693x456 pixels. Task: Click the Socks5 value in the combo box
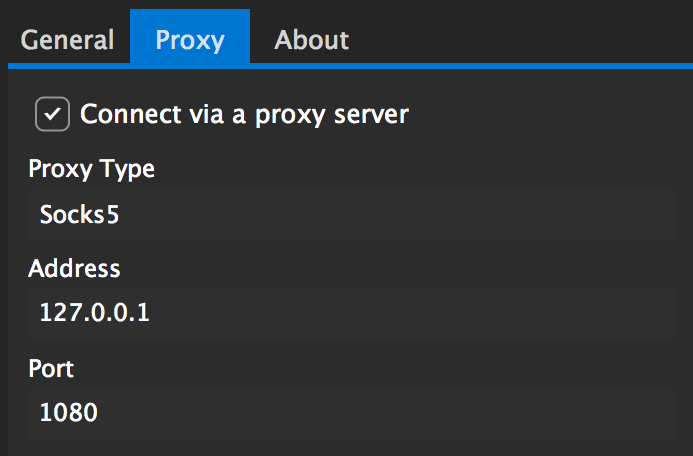coord(80,215)
